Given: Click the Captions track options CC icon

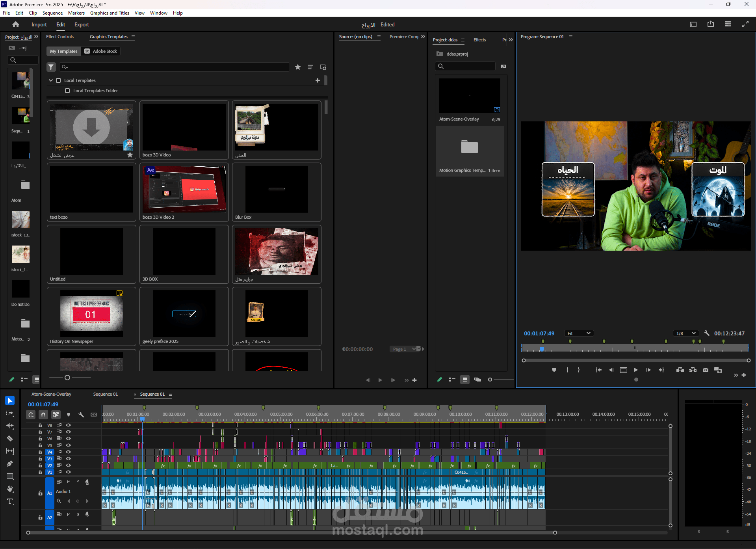Looking at the screenshot, I should coord(94,415).
